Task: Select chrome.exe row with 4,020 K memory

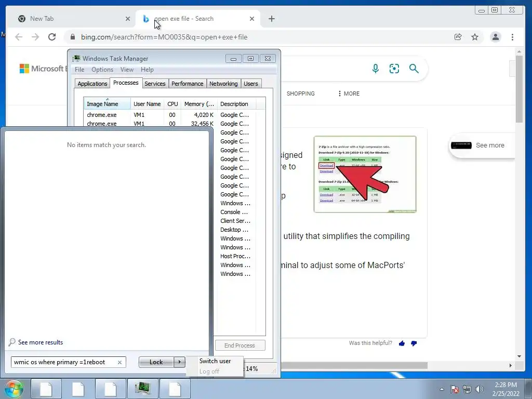Action: click(x=170, y=115)
